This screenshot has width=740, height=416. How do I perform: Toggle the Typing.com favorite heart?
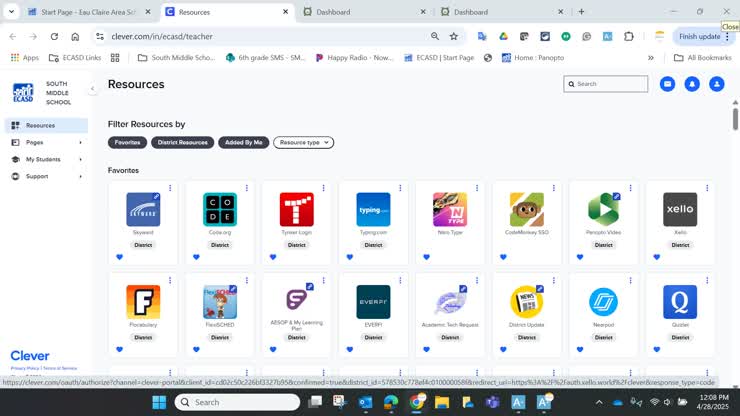pyautogui.click(x=350, y=257)
